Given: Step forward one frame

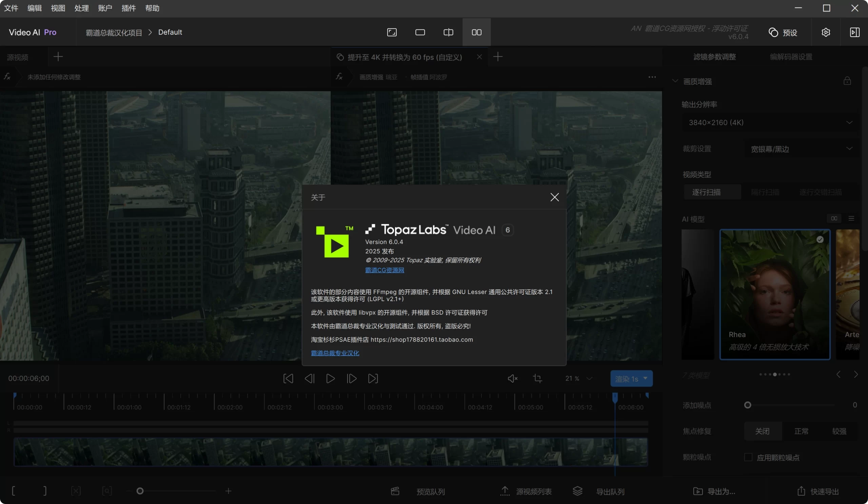Looking at the screenshot, I should (x=351, y=379).
